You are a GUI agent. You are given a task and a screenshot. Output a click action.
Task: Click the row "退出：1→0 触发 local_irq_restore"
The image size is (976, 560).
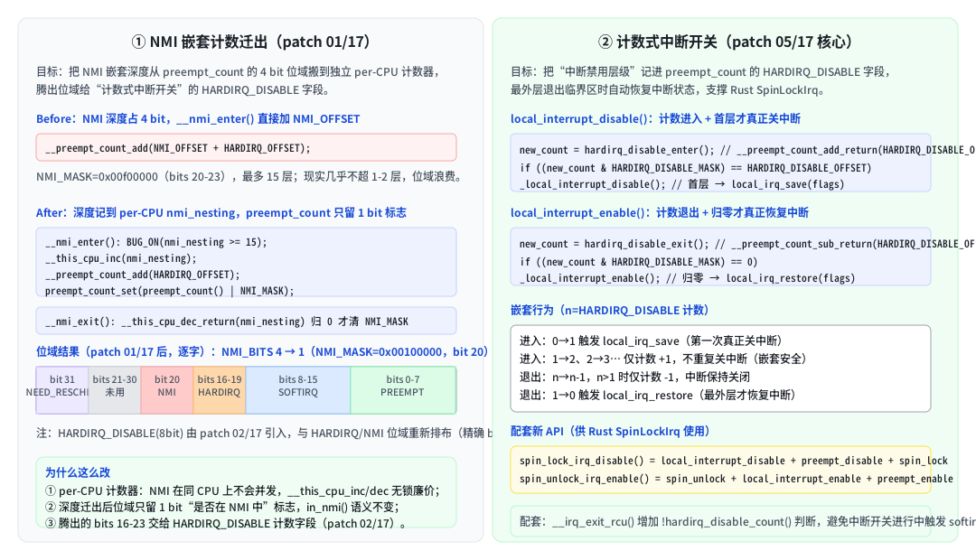click(658, 395)
